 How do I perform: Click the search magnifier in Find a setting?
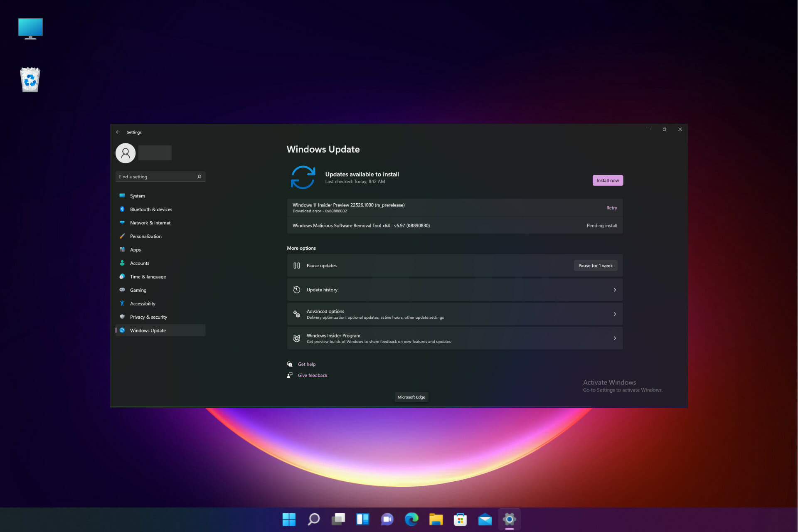199,177
